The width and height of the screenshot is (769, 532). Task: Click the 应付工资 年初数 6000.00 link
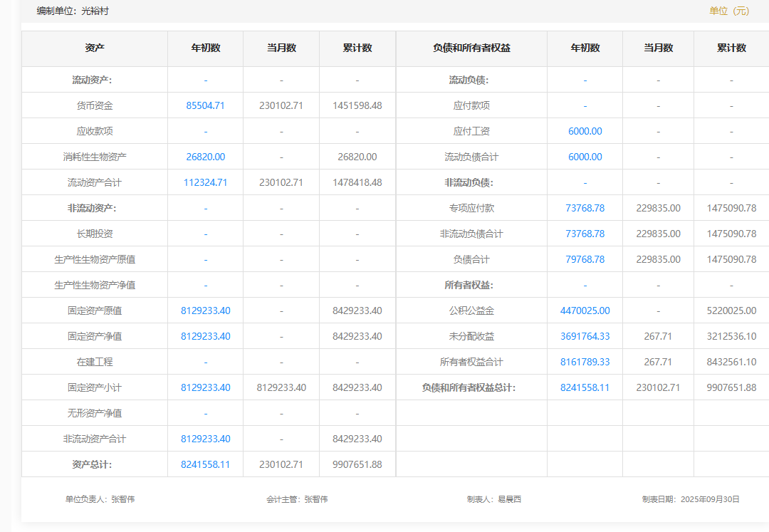(x=585, y=131)
